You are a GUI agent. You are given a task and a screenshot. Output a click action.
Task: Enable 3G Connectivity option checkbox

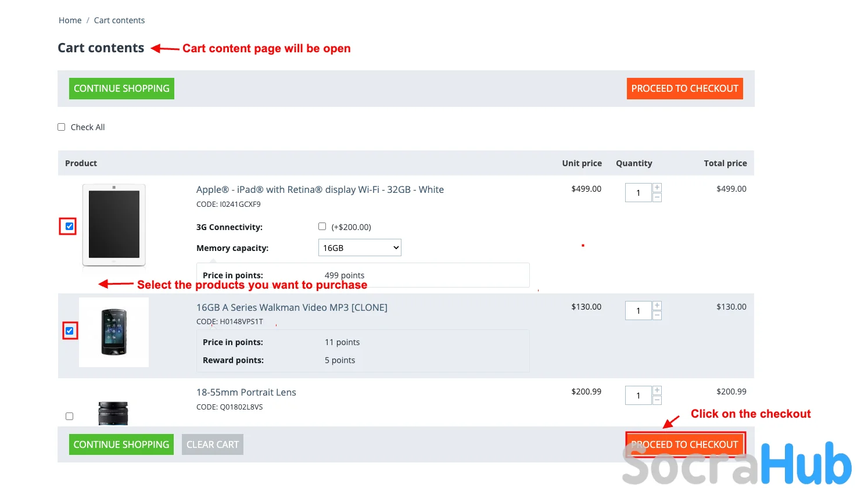click(x=322, y=226)
